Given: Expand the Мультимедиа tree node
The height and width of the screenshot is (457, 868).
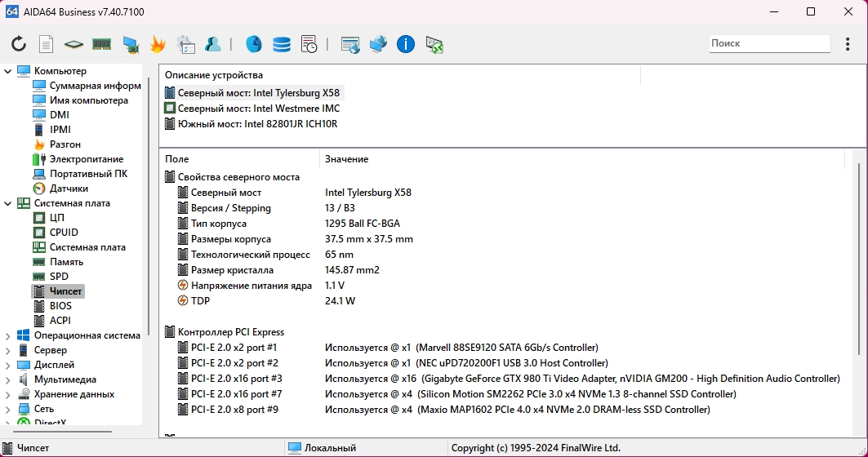Looking at the screenshot, I should pos(7,379).
